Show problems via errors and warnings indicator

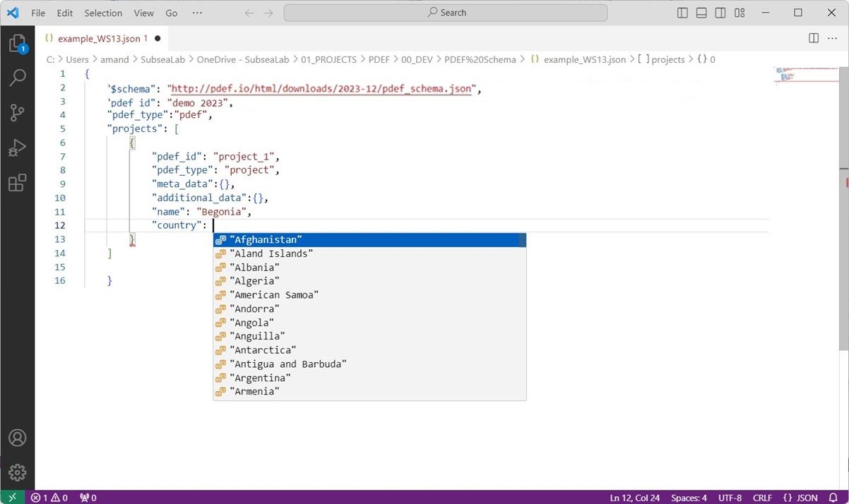click(49, 498)
